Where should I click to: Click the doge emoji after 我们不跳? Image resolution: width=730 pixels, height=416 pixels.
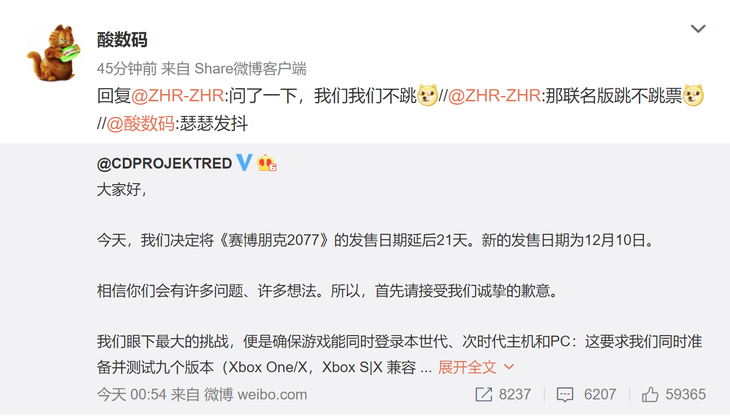pyautogui.click(x=427, y=95)
